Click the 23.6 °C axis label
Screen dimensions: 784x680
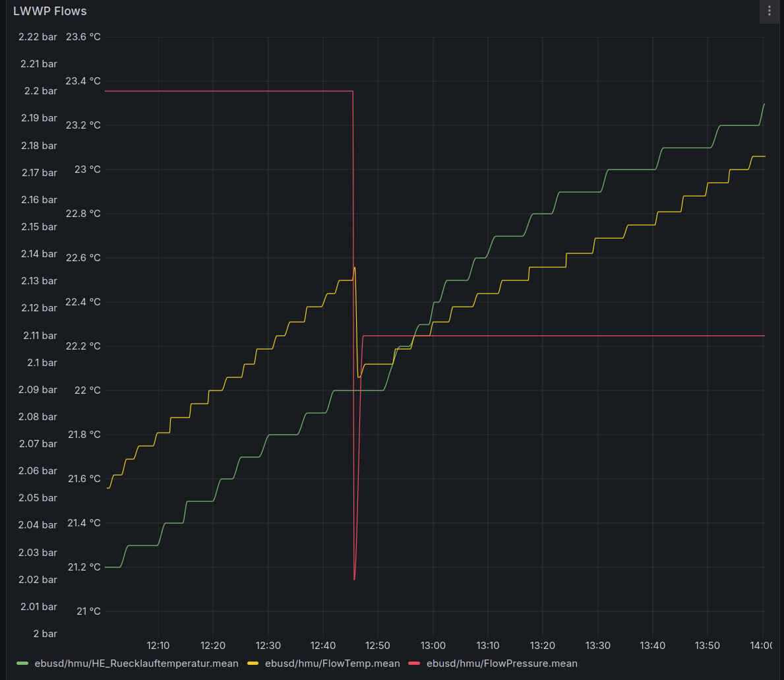83,37
